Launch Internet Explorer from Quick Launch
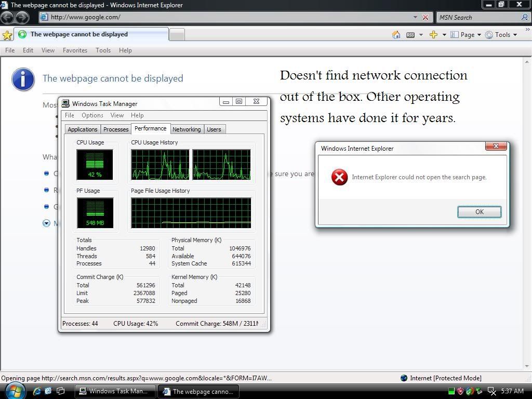Viewport: 532px width, 399px height. [x=37, y=391]
